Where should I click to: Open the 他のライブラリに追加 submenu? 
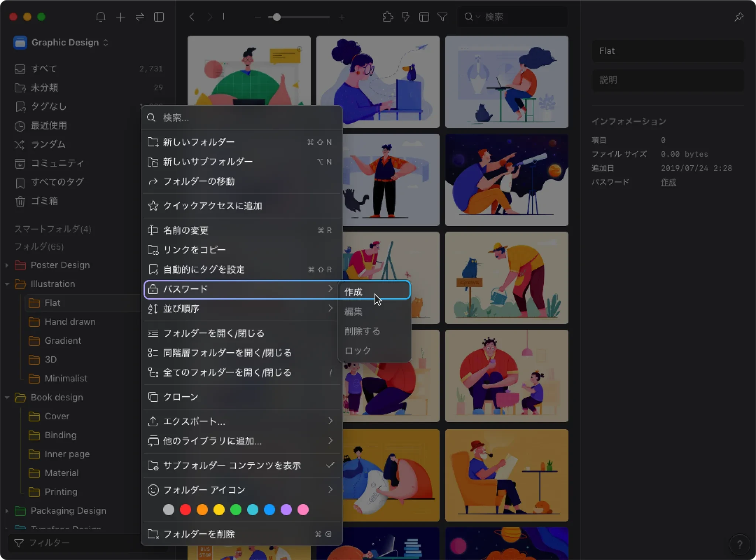(241, 441)
